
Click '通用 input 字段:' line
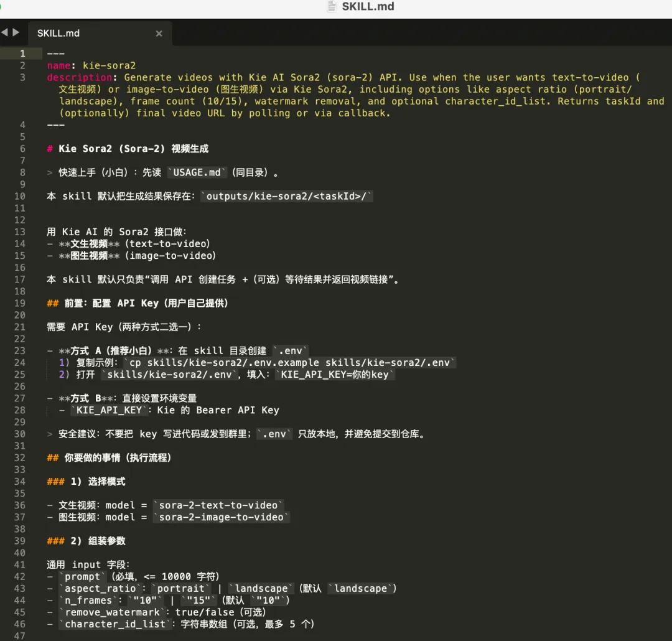pyautogui.click(x=88, y=564)
